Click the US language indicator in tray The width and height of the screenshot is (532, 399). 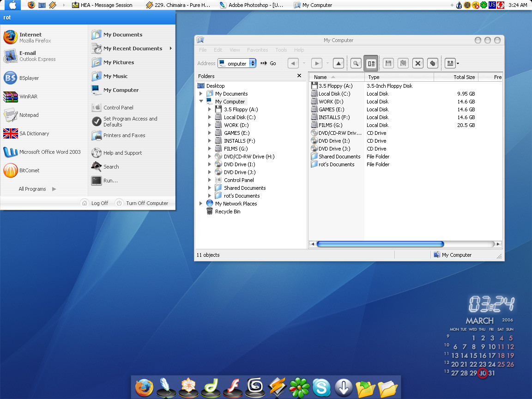point(492,5)
